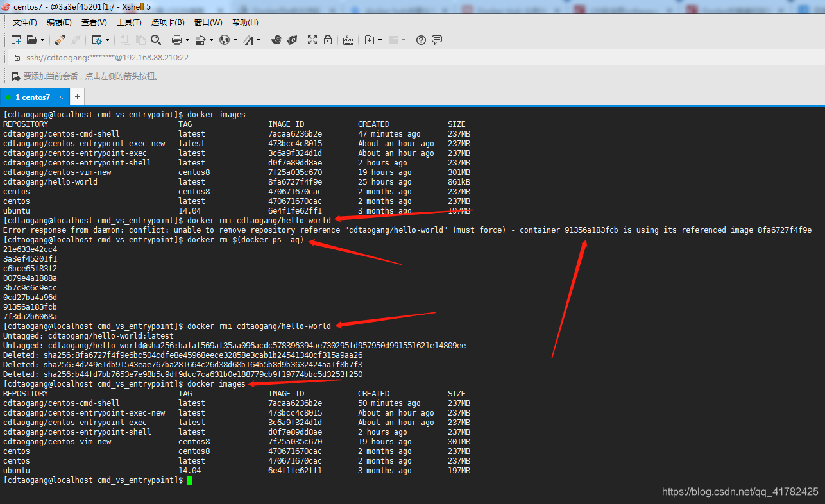Screen dimensions: 825x504
Task: Expand the Print dropdown arrow
Action: click(187, 40)
